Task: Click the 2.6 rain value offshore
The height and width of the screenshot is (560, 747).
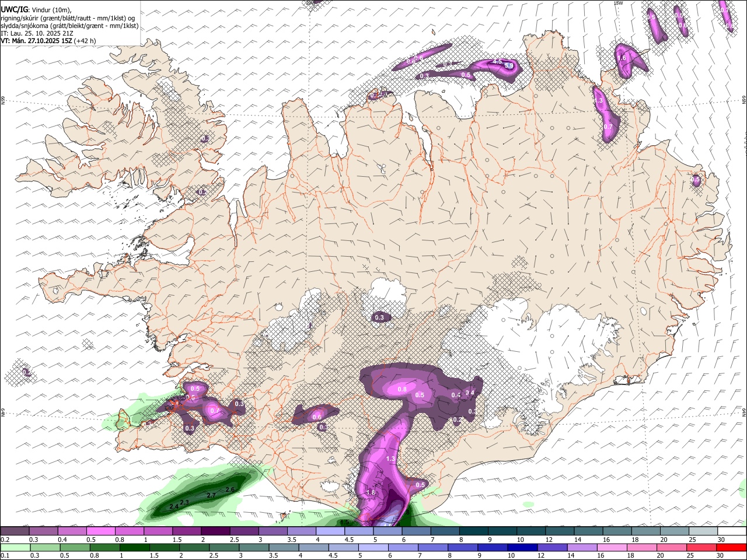Action: coord(229,489)
